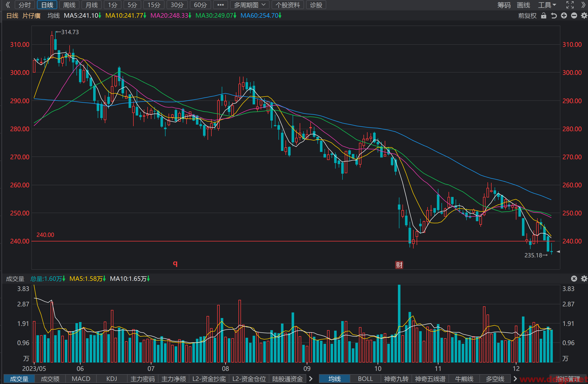Open volume panel settings gear
The height and width of the screenshot is (384, 588).
click(x=584, y=279)
